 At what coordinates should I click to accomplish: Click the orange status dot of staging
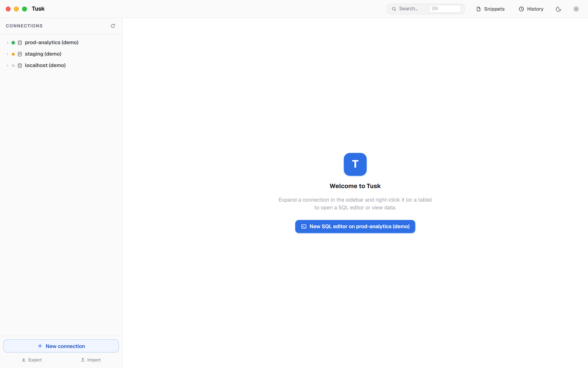coord(13,54)
